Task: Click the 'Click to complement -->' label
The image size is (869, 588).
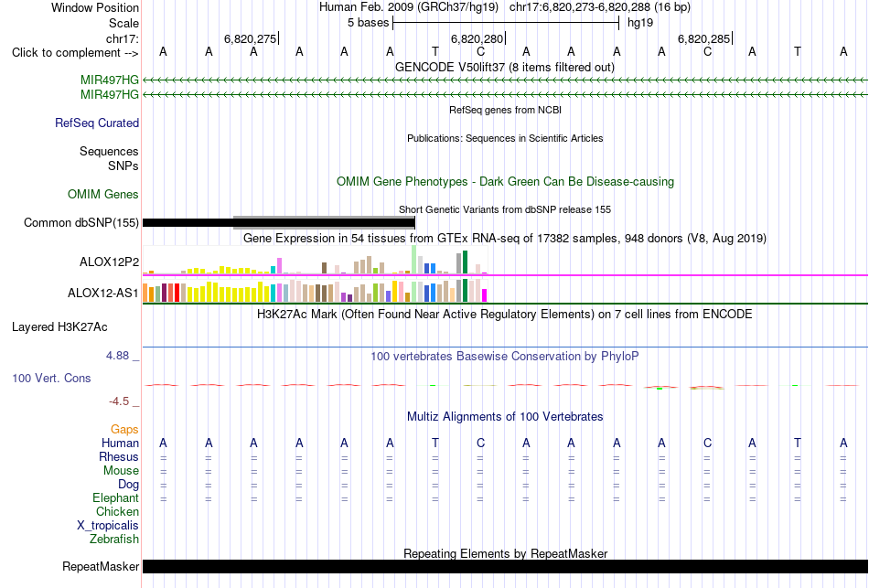Action: [x=75, y=53]
